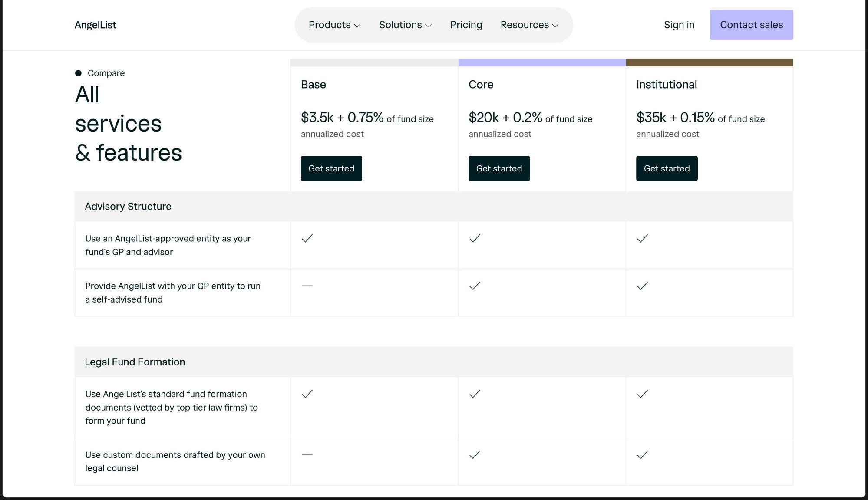This screenshot has height=500, width=868.
Task: Select the Core plan header
Action: click(481, 84)
